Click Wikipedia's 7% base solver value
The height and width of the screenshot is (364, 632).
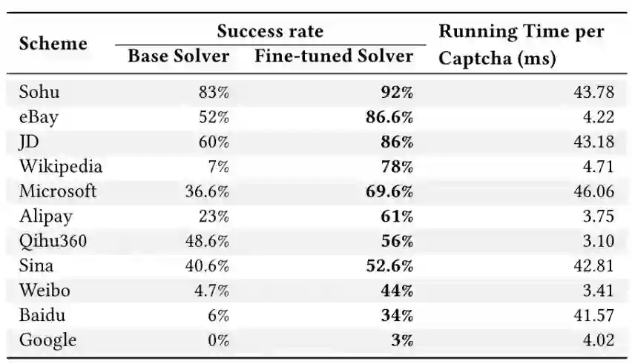tap(217, 167)
